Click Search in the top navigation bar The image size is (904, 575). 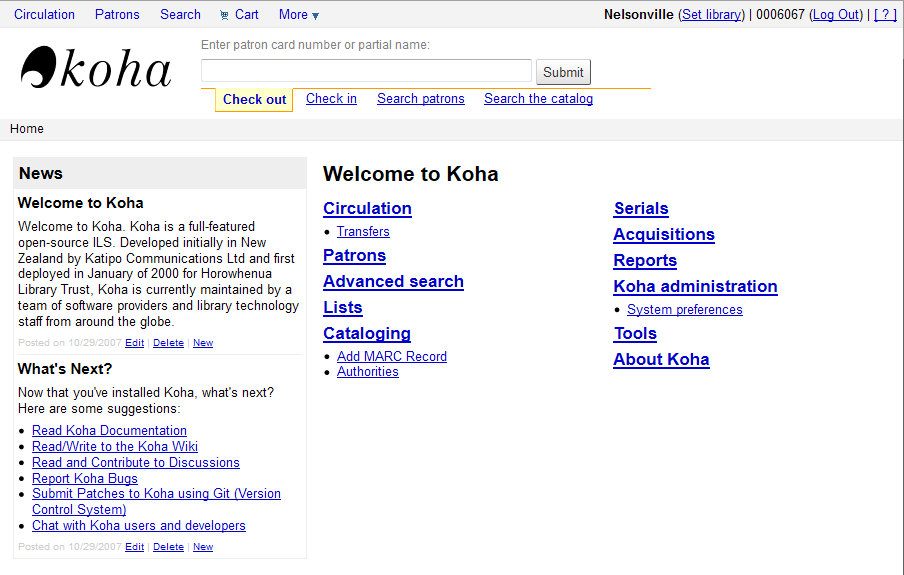click(180, 14)
